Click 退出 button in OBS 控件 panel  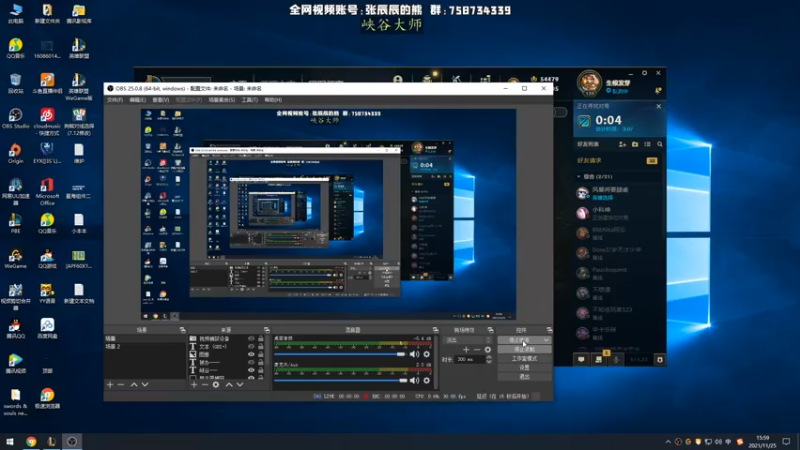tap(524, 377)
